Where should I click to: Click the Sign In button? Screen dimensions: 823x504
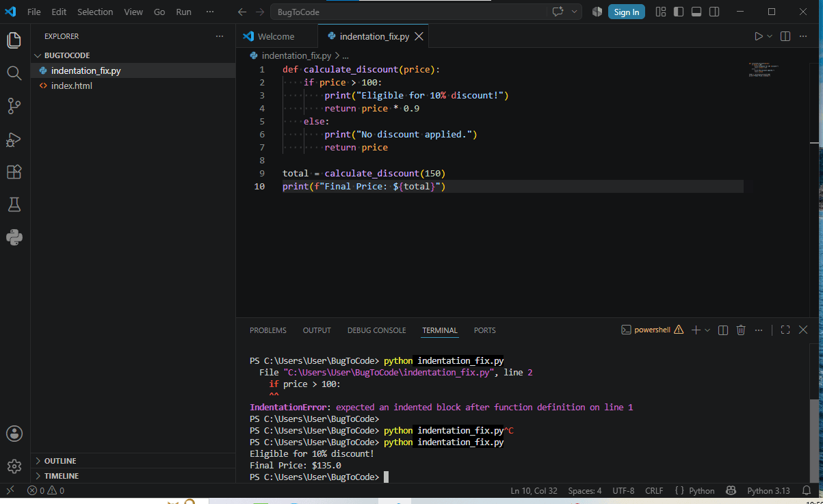[x=627, y=12]
